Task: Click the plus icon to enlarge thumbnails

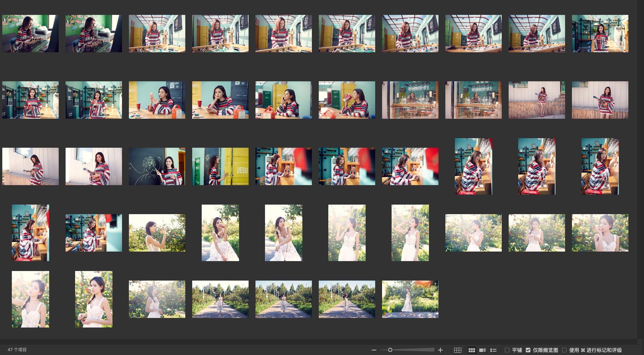Action: (440, 350)
